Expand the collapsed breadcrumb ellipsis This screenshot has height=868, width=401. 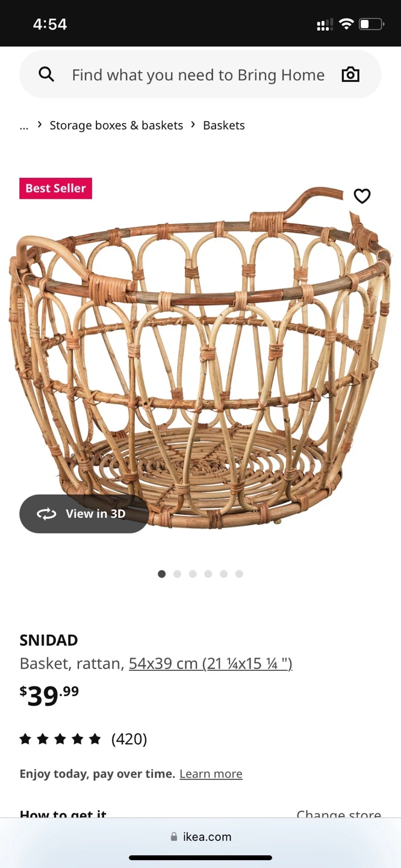coord(24,125)
